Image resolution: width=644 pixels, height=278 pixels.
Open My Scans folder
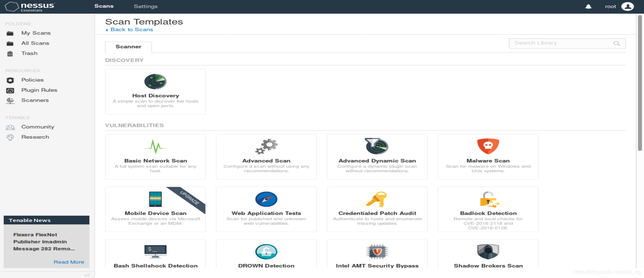[x=36, y=33]
